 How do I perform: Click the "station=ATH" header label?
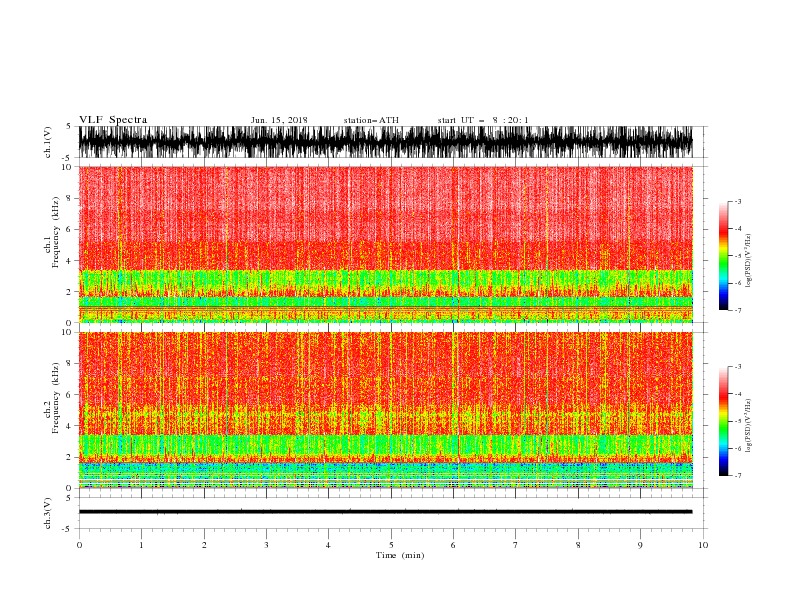pos(371,120)
